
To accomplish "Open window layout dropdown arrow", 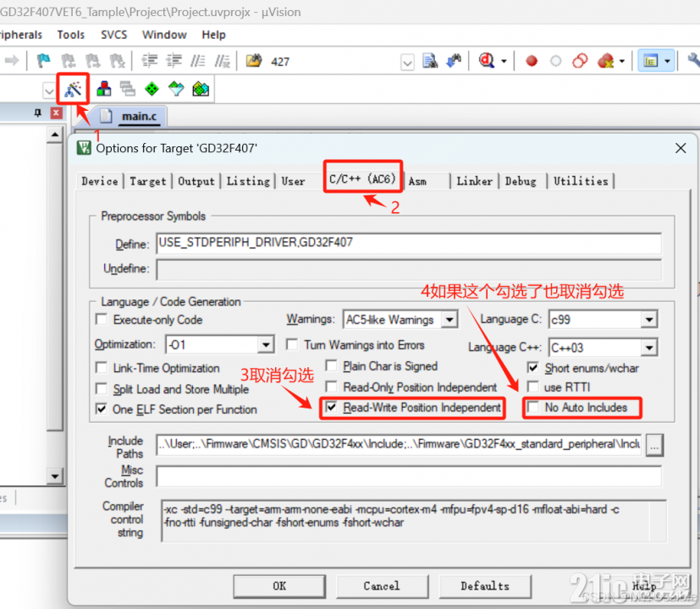I will pyautogui.click(x=667, y=61).
